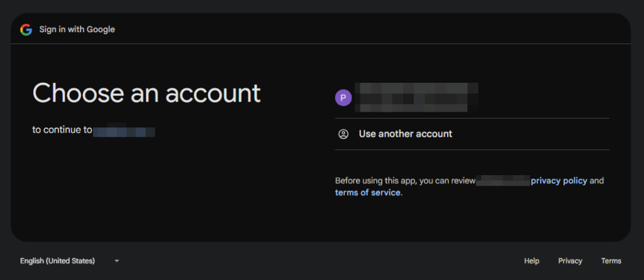Open the privacy policy link
Viewport: 644px width, 280px height.
coord(558,181)
